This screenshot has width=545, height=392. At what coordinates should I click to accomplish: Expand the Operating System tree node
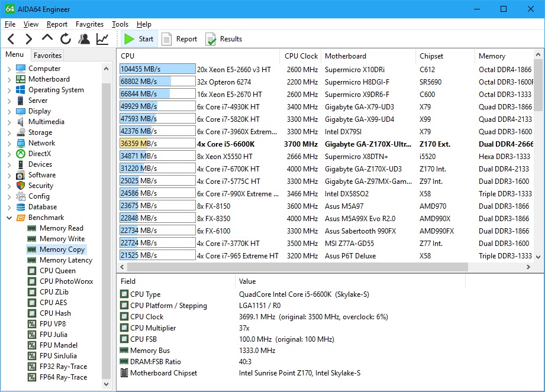9,90
